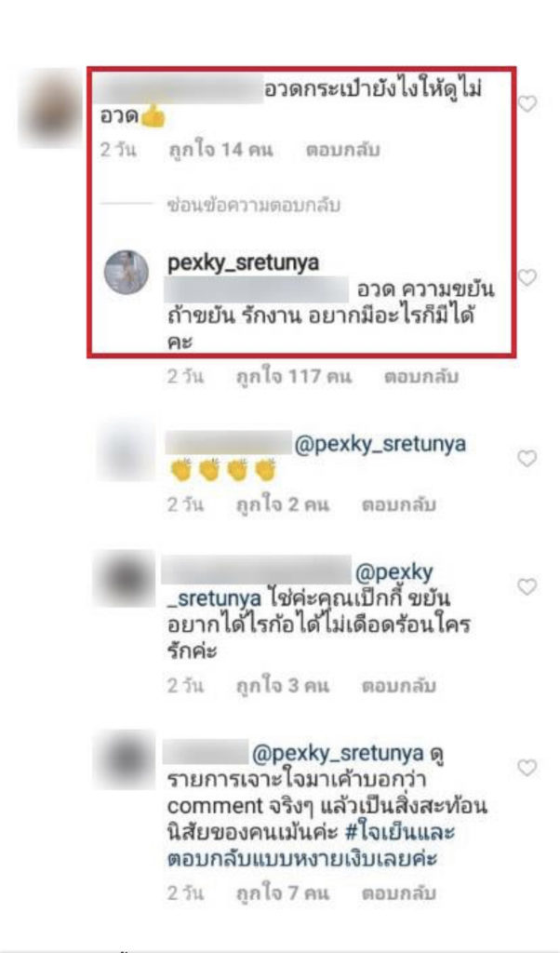The image size is (560, 953).
Task: Reply to pexky_sretunya's comment with 117 likes
Action: click(x=420, y=377)
